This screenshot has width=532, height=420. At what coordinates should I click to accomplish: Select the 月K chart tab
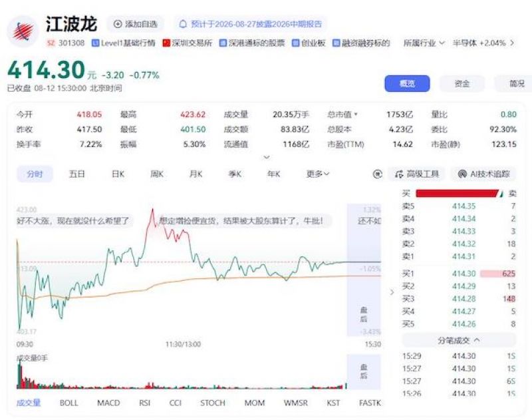pyautogui.click(x=196, y=174)
